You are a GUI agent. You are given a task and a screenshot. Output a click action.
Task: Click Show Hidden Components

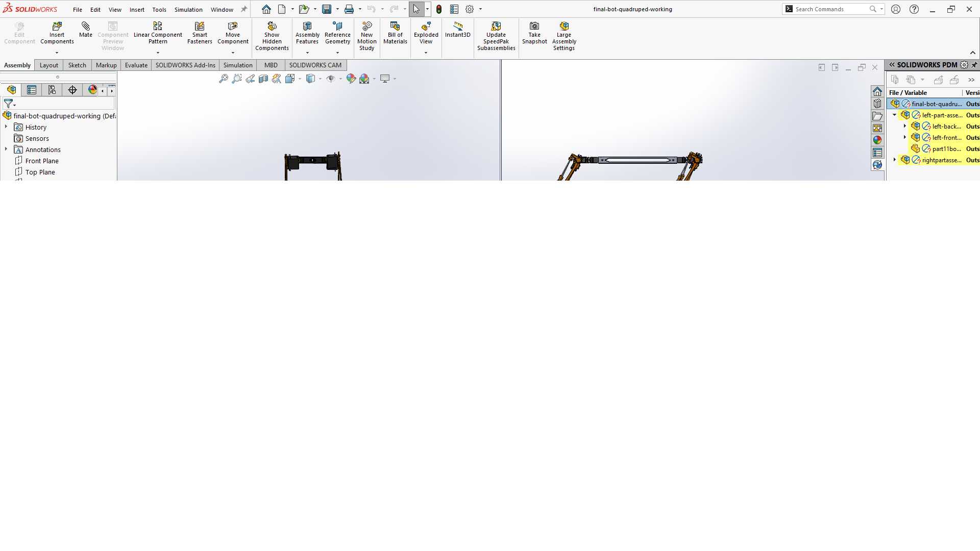coord(272,36)
